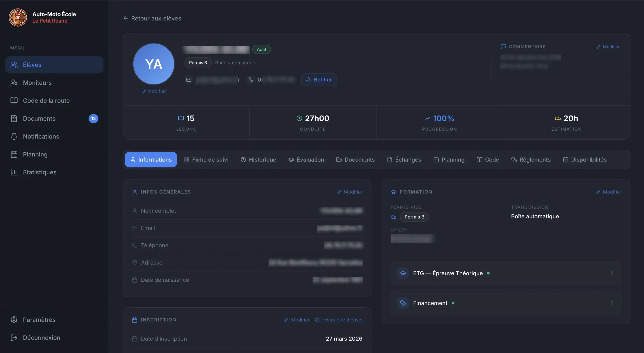Image resolution: width=644 pixels, height=353 pixels.
Task: Click the sidebar Documents file icon
Action: [x=14, y=119]
